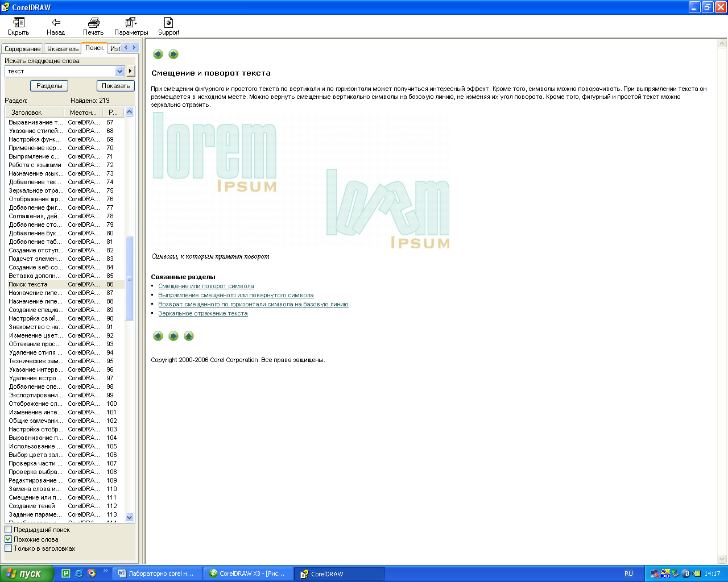
Task: Select result row 75 Зеркальное отра...
Action: pos(65,190)
